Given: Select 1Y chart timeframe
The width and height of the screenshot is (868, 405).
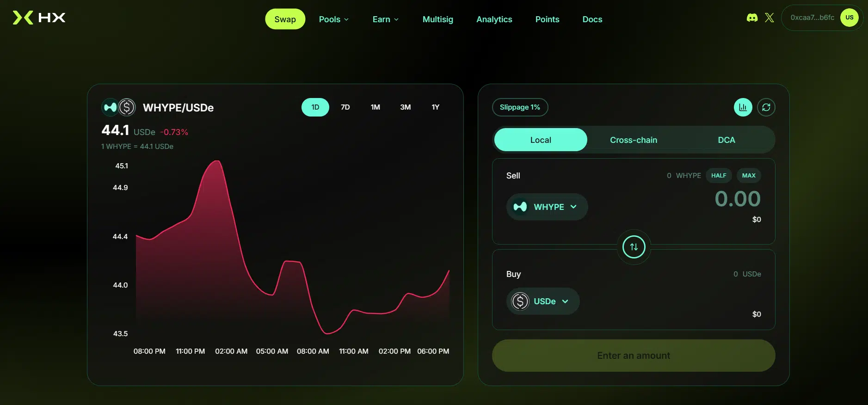Looking at the screenshot, I should [x=436, y=107].
